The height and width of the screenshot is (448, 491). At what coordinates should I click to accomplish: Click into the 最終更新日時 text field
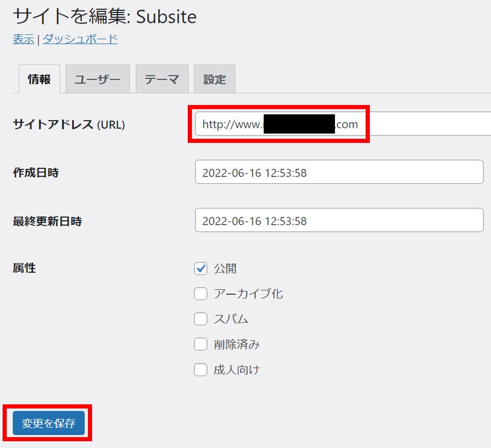pos(339,221)
